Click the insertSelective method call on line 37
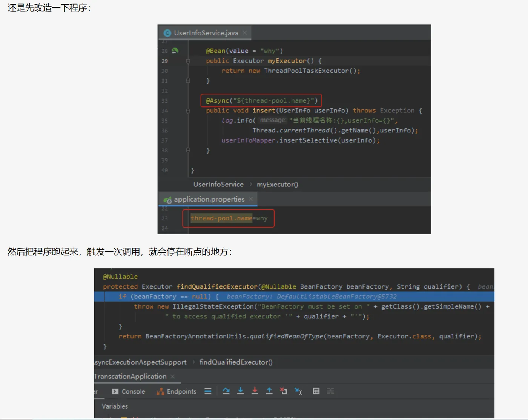Image resolution: width=528 pixels, height=420 pixels. pyautogui.click(x=308, y=140)
